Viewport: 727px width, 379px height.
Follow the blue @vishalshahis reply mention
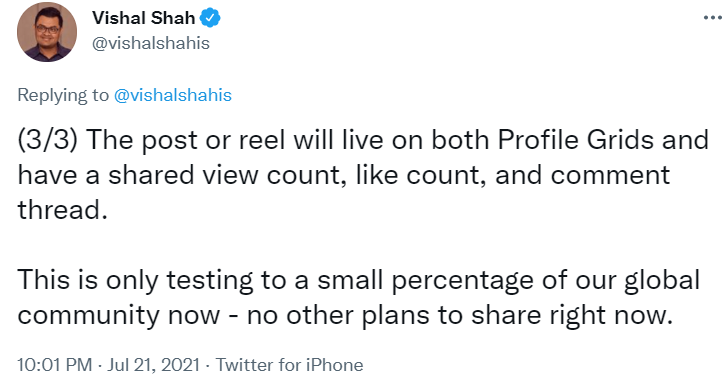click(172, 95)
